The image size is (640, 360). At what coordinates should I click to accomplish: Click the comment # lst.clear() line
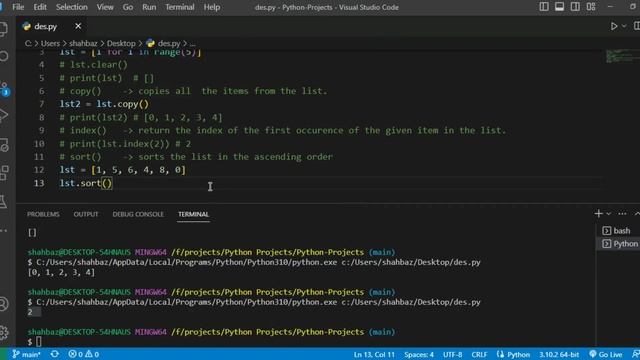tap(93, 65)
